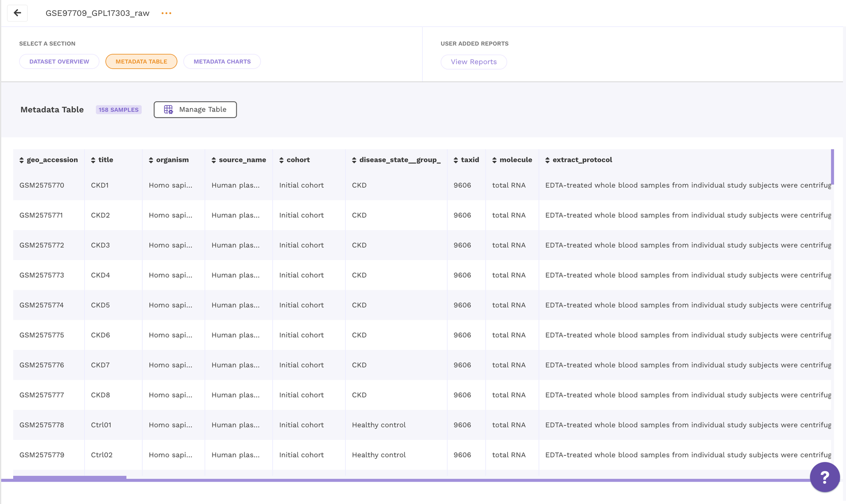Screen dimensions: 846x504
Task: Click the GSM2575778 accession cell
Action: [42, 425]
